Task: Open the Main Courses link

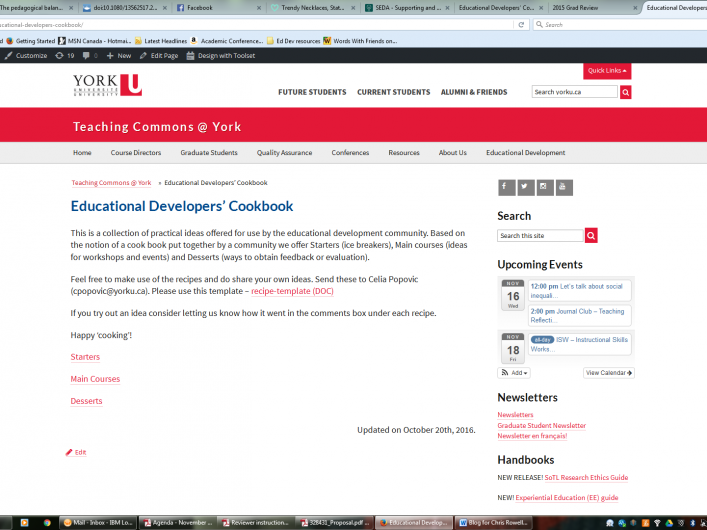Action: (95, 379)
